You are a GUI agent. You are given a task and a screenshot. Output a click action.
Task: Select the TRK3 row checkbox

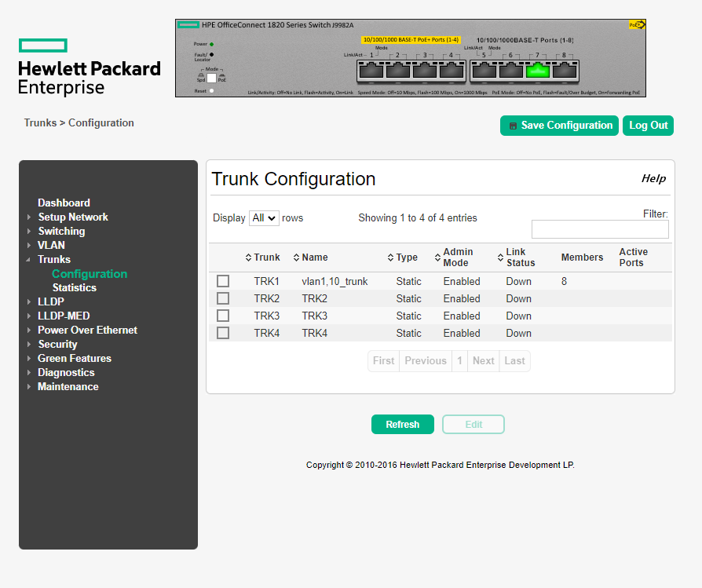223,316
